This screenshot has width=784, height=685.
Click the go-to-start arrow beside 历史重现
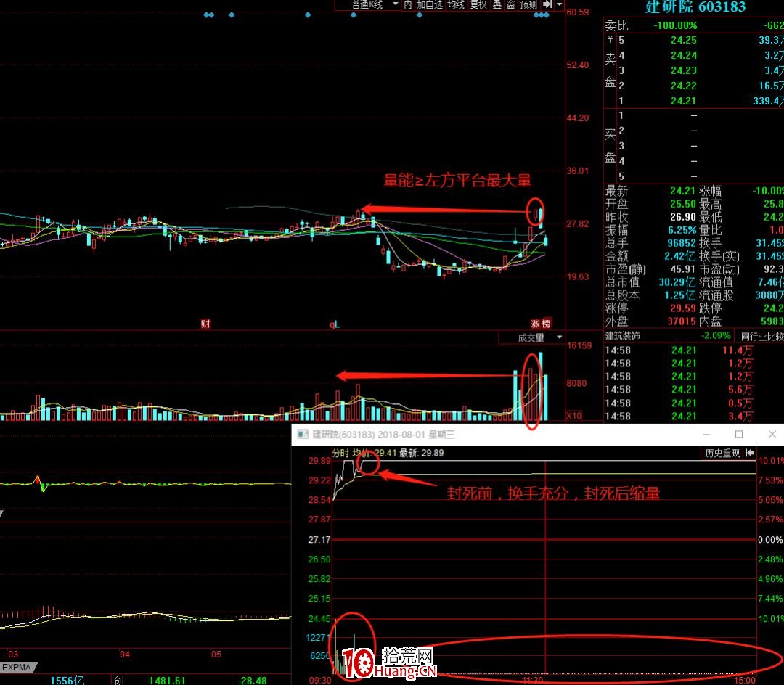749,453
